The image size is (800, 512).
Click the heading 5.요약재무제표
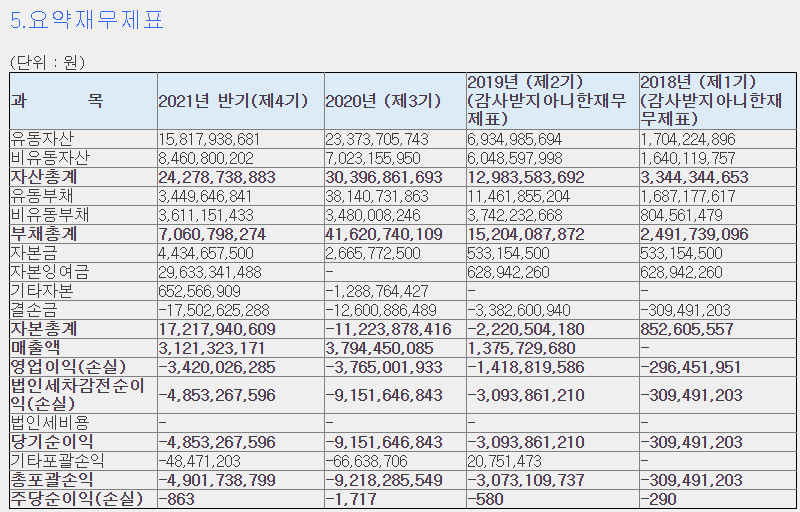[x=87, y=20]
